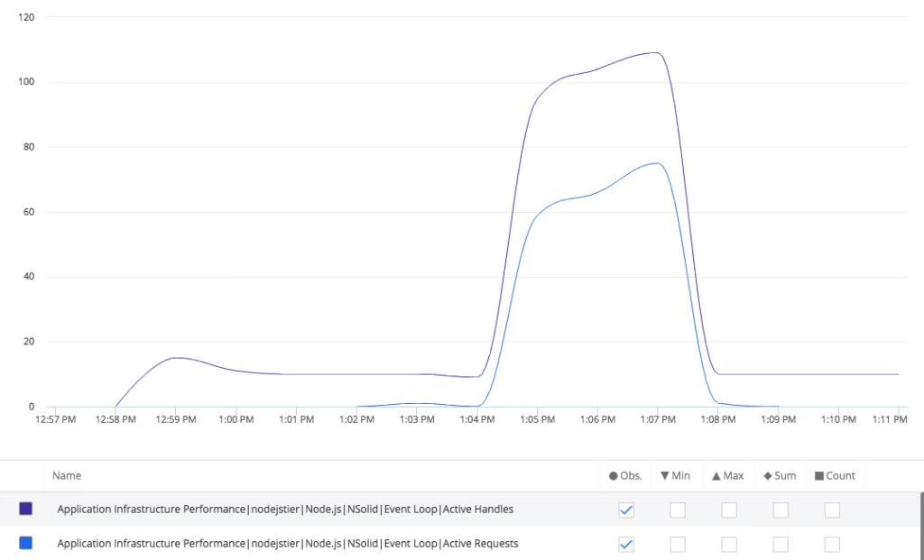Click the blue Active Requests color swatch
The height and width of the screenshot is (560, 924).
pyautogui.click(x=26, y=544)
